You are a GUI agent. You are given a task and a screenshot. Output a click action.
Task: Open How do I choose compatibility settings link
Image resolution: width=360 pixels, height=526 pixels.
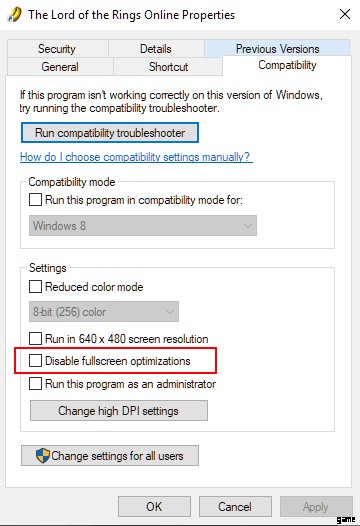136,157
